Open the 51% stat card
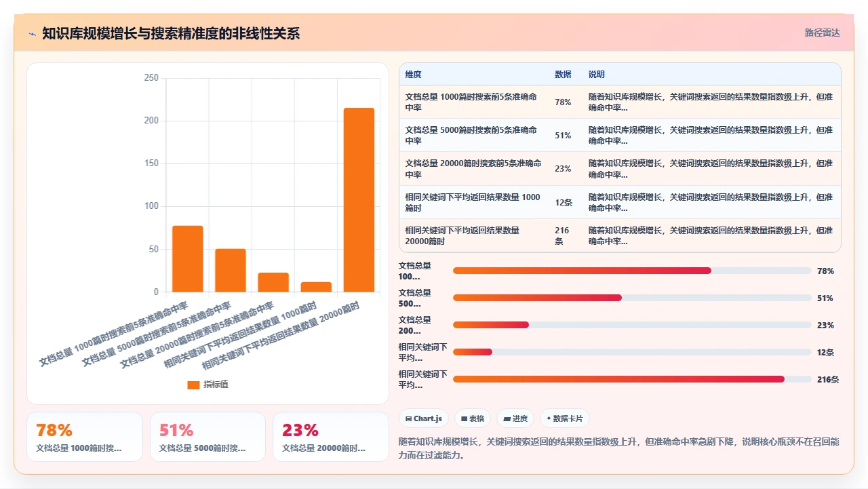868x489 pixels. 208,437
